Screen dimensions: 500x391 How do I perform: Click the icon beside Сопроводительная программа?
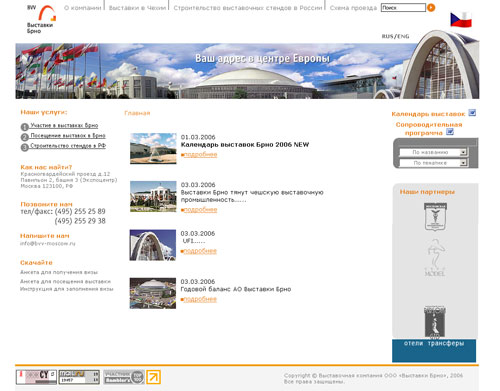[x=450, y=132]
